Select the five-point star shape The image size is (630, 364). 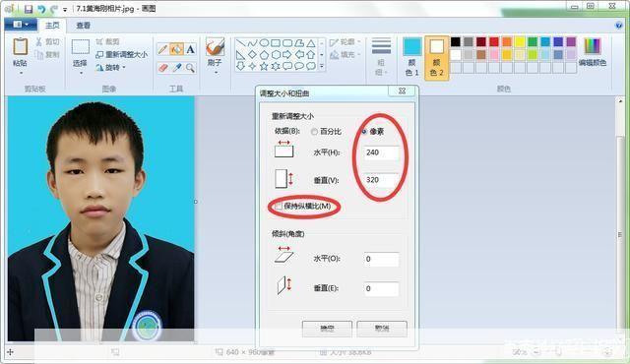264,66
